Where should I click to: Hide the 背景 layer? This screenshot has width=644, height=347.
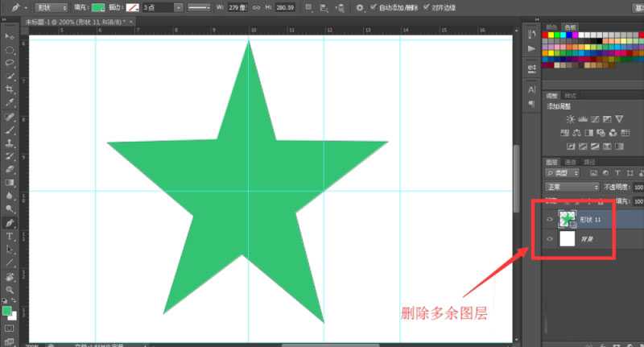coord(550,238)
